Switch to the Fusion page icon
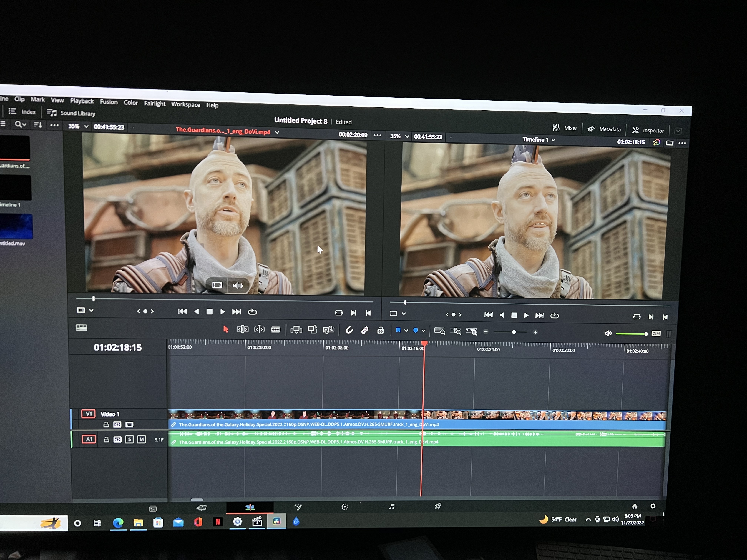 298,507
